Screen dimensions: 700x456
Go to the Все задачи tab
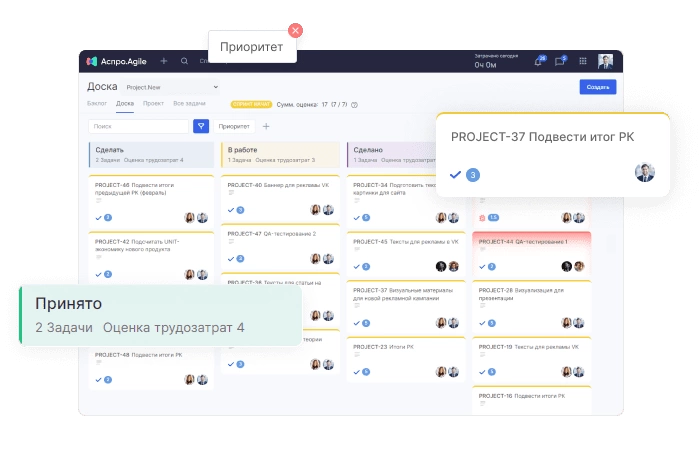189,104
